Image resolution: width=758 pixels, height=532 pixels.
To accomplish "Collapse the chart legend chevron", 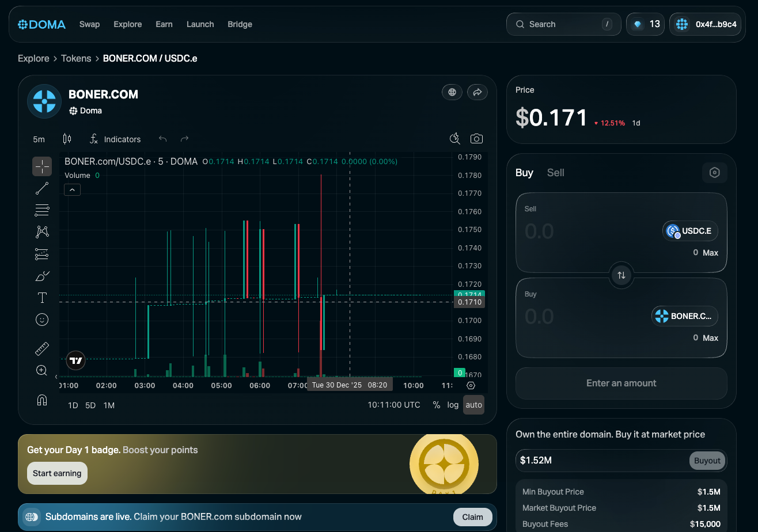I will [x=72, y=189].
